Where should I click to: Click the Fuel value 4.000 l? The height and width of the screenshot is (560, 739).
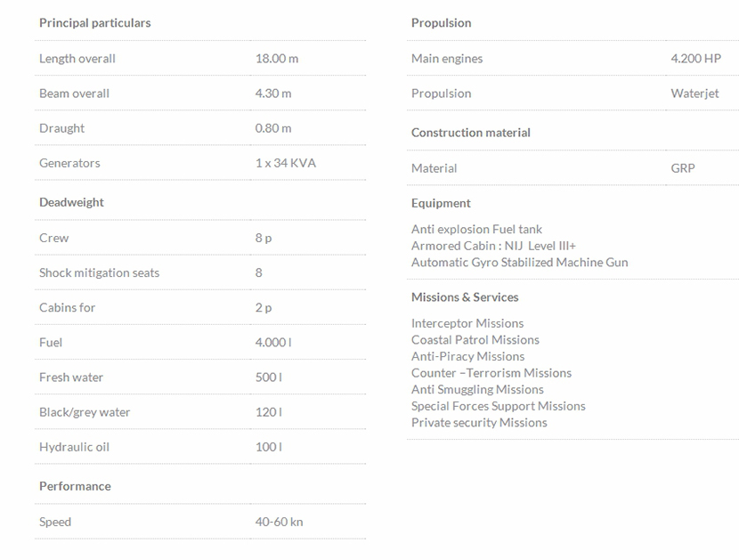(272, 342)
